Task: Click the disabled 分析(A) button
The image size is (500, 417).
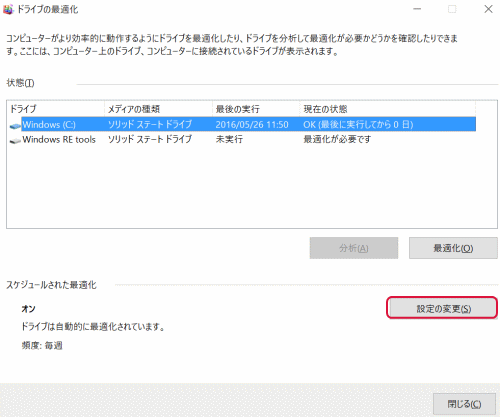Action: click(354, 248)
